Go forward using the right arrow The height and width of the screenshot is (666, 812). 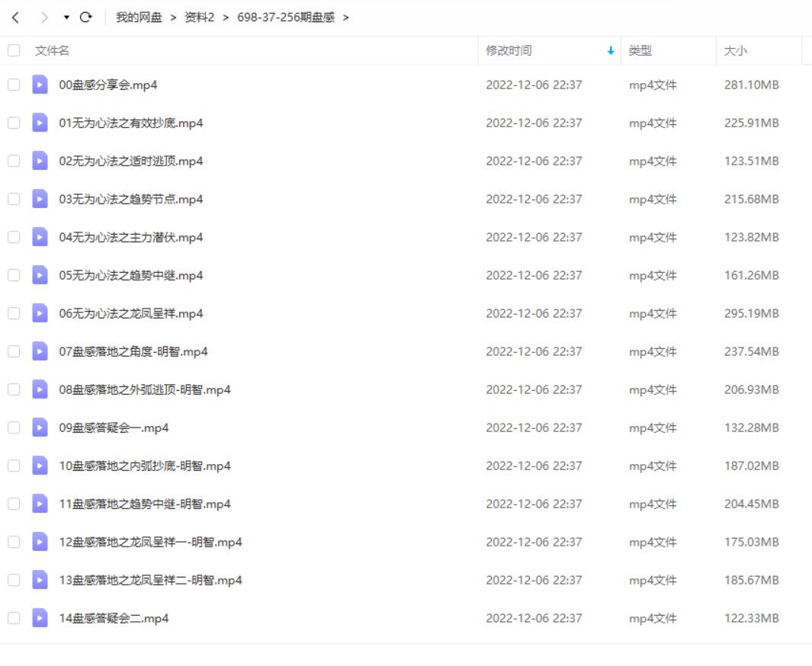44,18
